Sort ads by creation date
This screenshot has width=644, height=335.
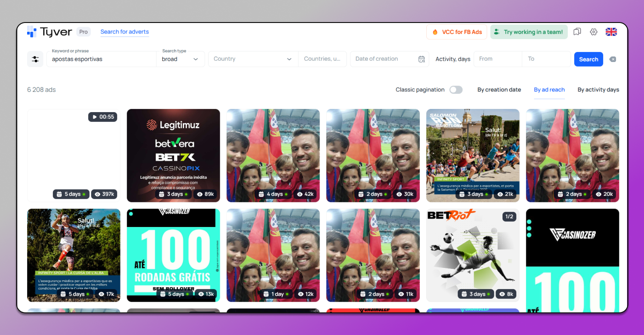point(499,90)
